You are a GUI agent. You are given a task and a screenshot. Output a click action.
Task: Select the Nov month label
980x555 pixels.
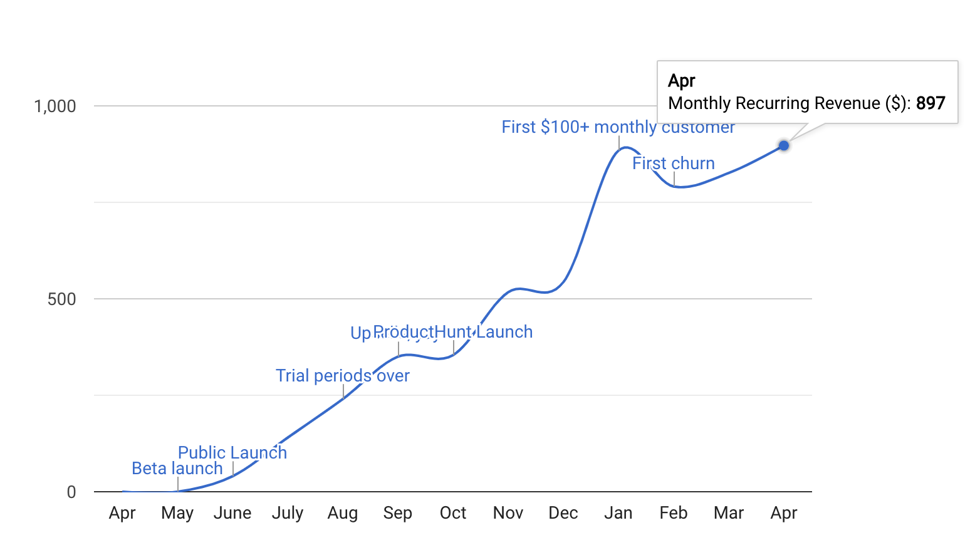508,513
